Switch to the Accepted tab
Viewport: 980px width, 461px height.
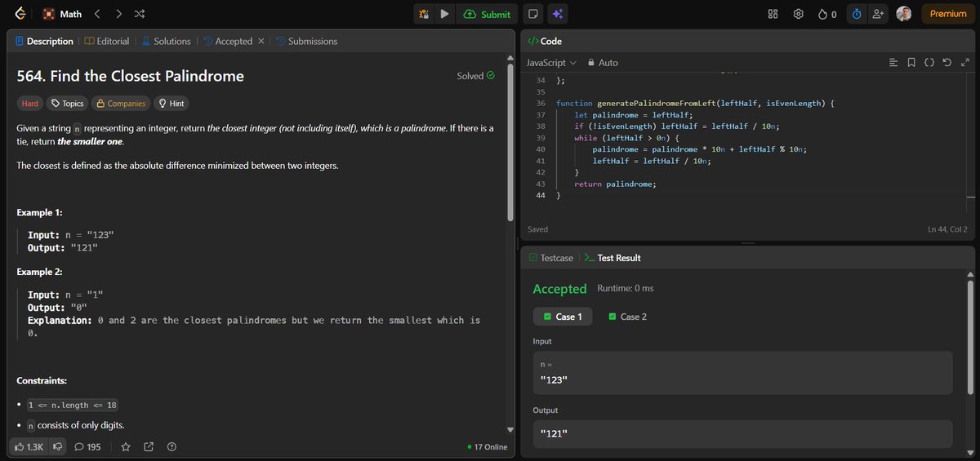[x=227, y=41]
